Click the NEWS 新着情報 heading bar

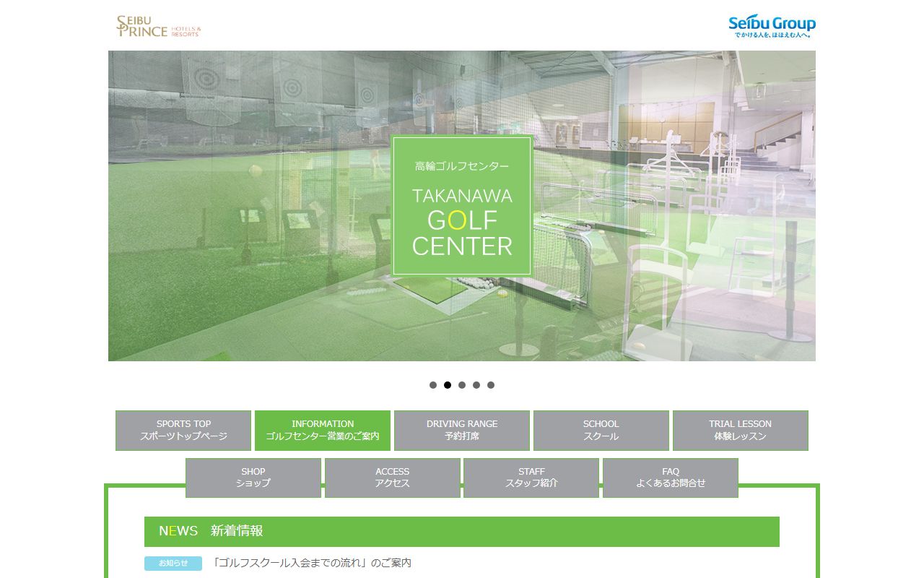coord(462,531)
